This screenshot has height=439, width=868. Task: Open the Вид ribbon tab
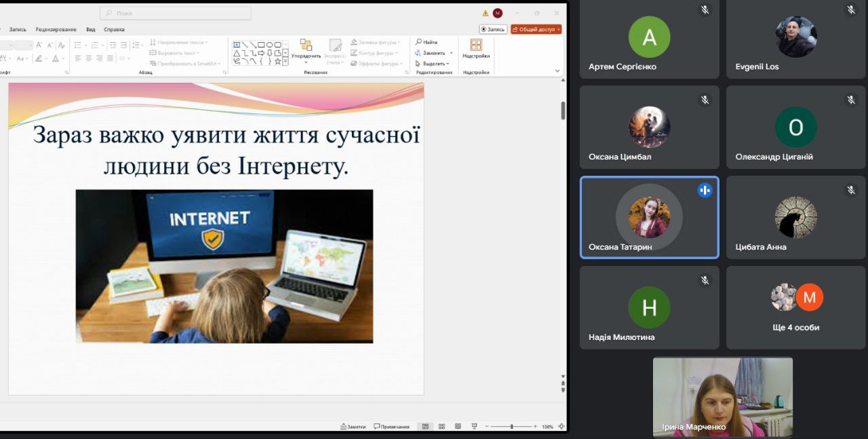coord(91,29)
